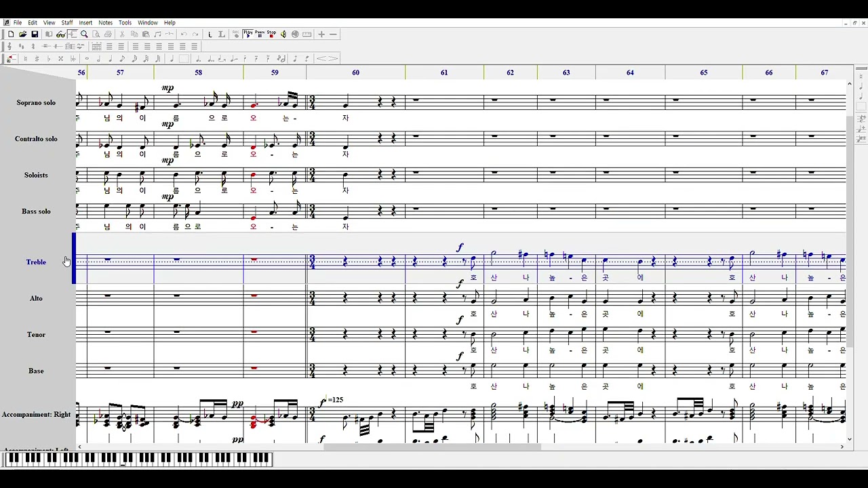
Task: Click the tempo marking "=125"
Action: click(335, 400)
